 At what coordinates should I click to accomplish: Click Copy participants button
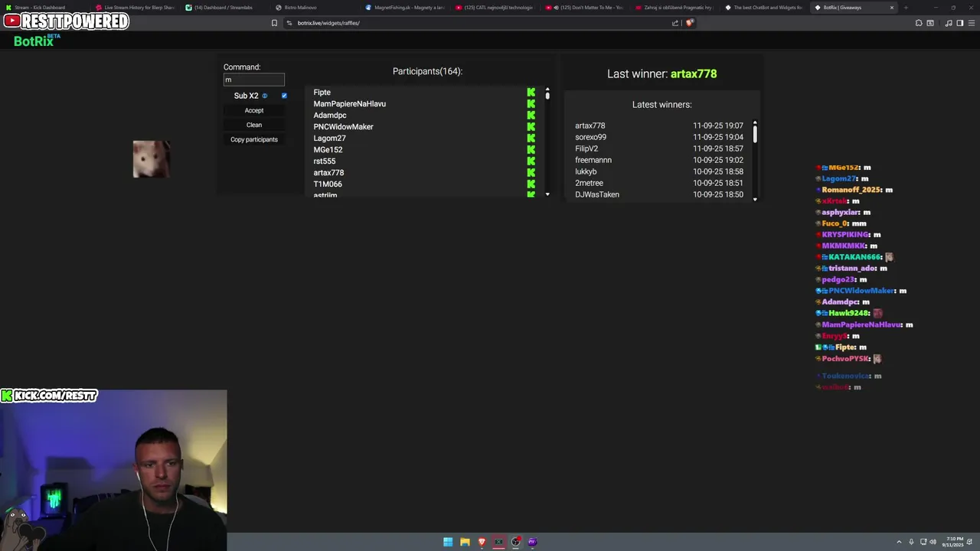(x=254, y=139)
